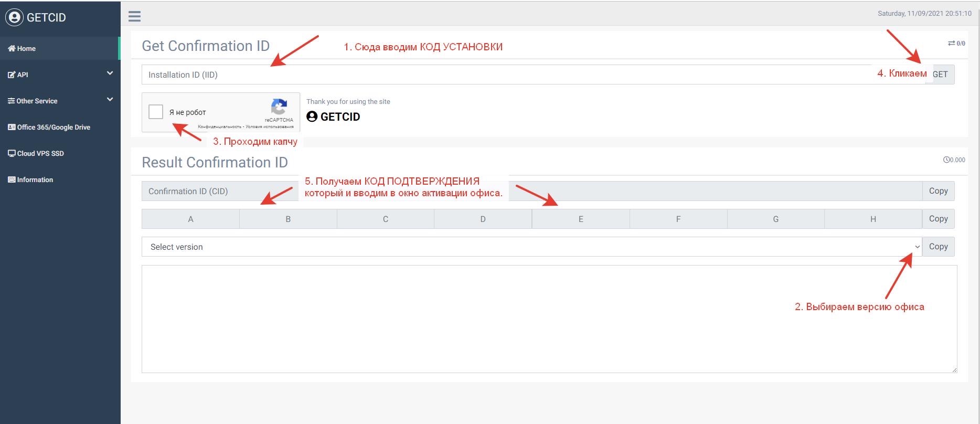Expand the API menu chevron
Screen dimensions: 980x424
pyautogui.click(x=110, y=73)
